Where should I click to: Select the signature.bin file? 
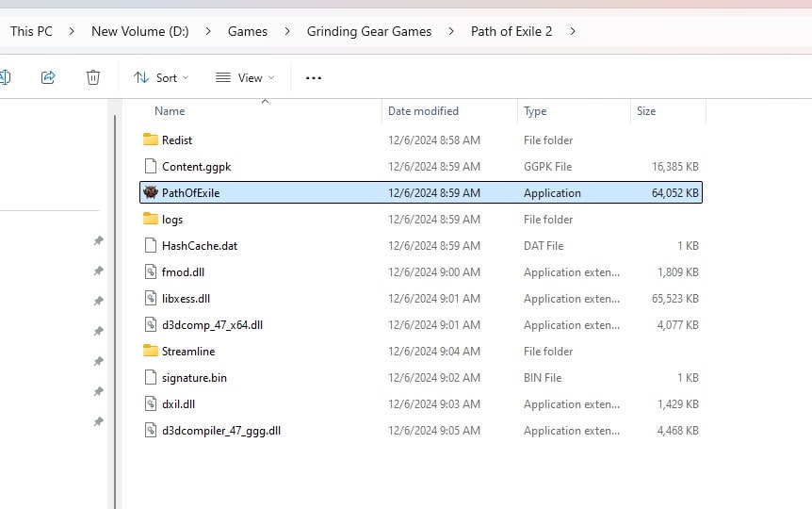pos(194,378)
